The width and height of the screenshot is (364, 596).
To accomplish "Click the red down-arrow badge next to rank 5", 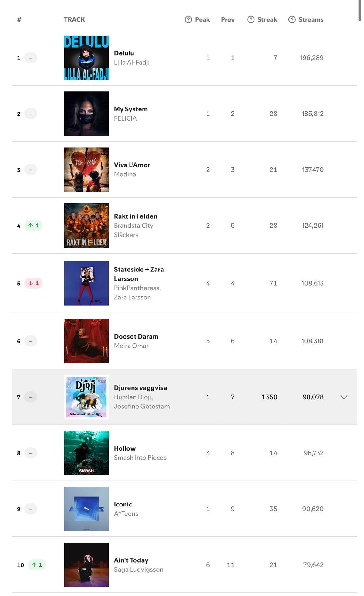I will pos(33,283).
